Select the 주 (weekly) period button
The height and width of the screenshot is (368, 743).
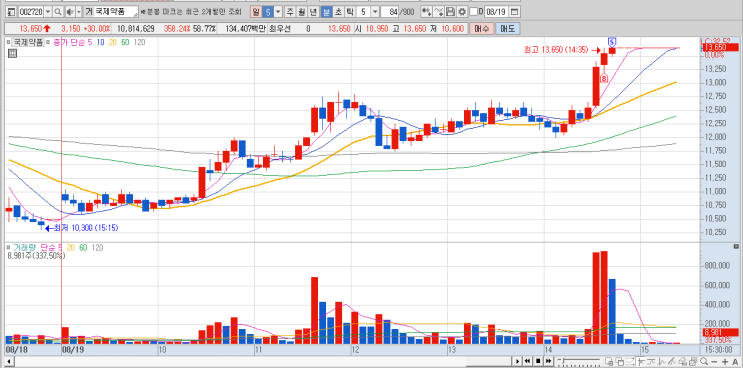(289, 12)
